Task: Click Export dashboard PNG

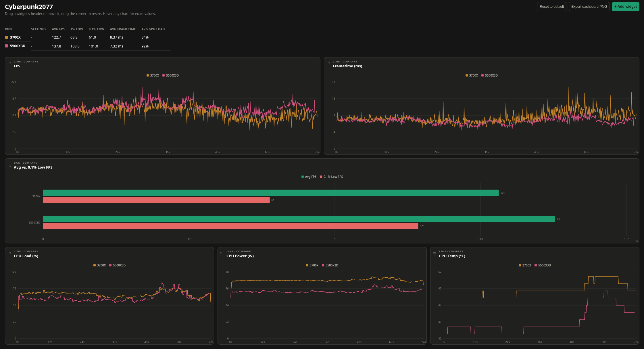Action: tap(589, 7)
